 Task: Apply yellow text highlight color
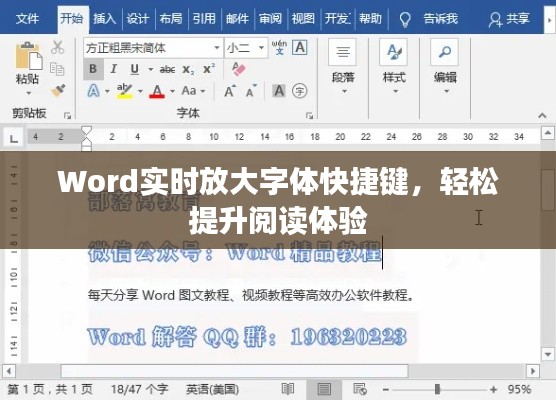pyautogui.click(x=125, y=91)
